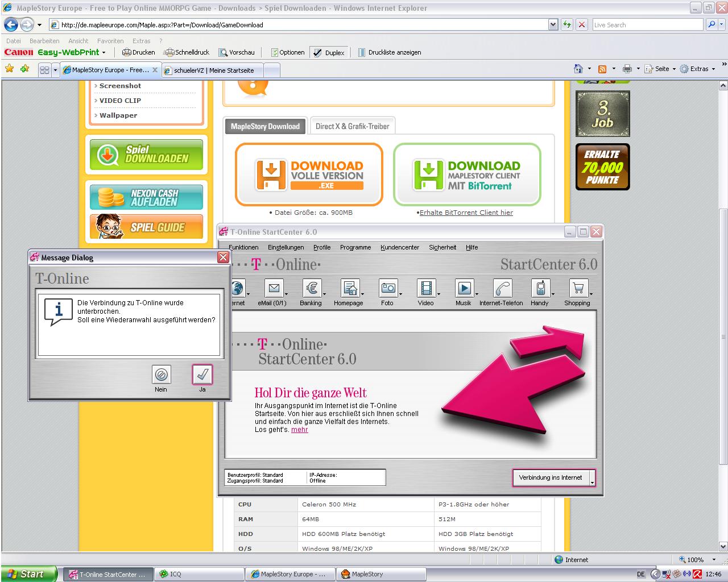Viewport: 728px width, 582px height.
Task: Open the eMail icon in StartCenter
Action: click(x=274, y=289)
